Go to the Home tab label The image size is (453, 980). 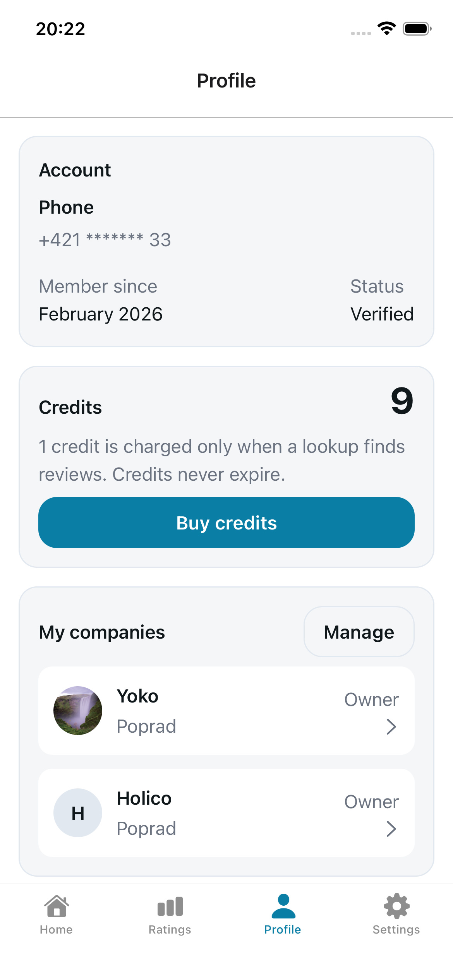point(56,930)
